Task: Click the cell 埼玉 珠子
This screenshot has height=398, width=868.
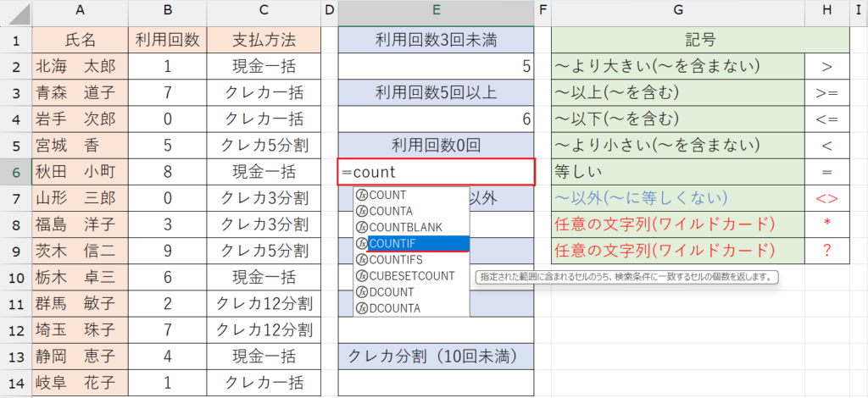Action: point(81,330)
